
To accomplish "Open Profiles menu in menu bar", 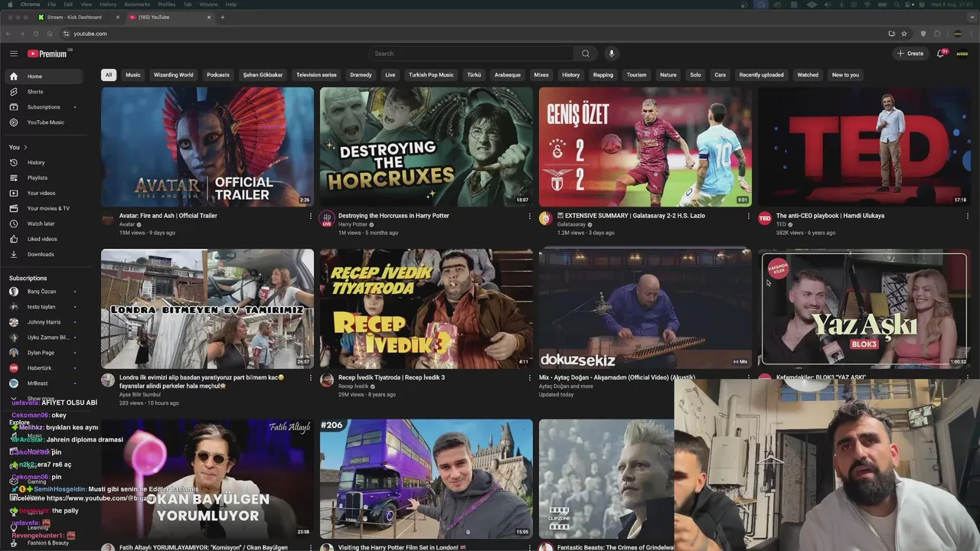I will point(166,5).
